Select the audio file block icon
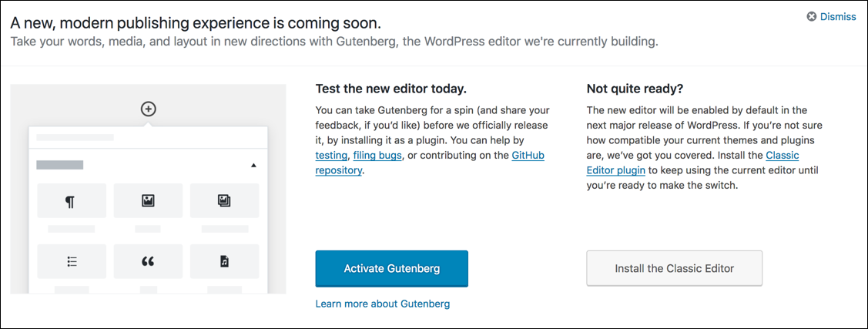The width and height of the screenshot is (868, 329). coord(224,261)
